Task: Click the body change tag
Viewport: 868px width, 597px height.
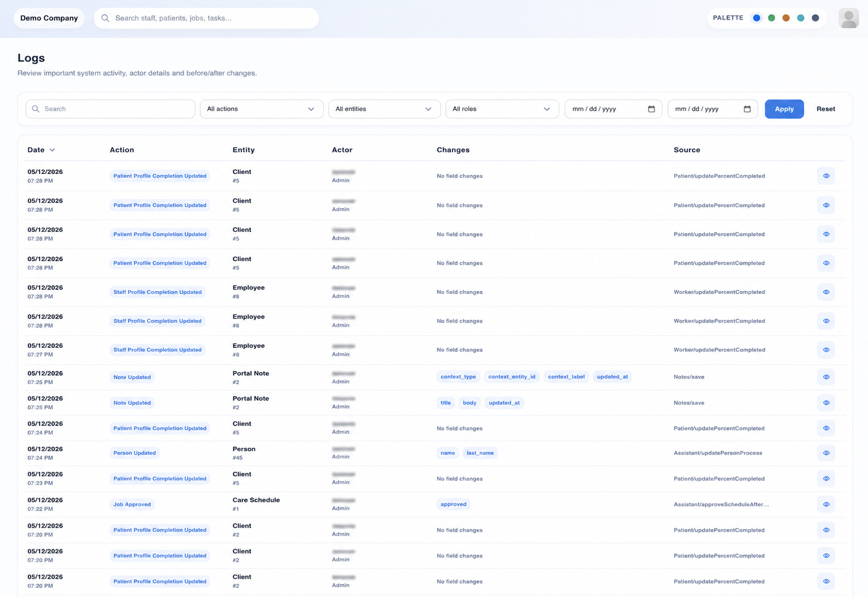Action: pyautogui.click(x=470, y=403)
